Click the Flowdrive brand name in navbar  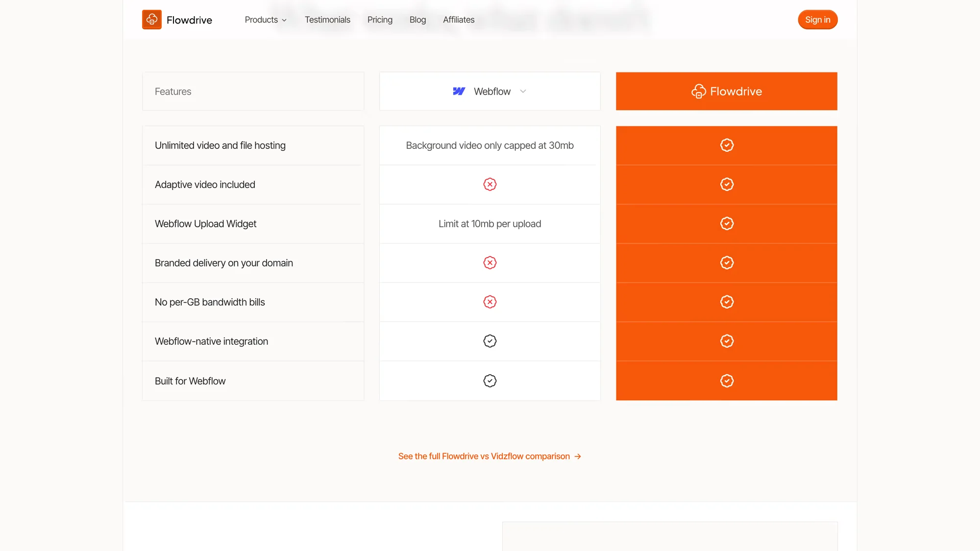[x=189, y=20]
